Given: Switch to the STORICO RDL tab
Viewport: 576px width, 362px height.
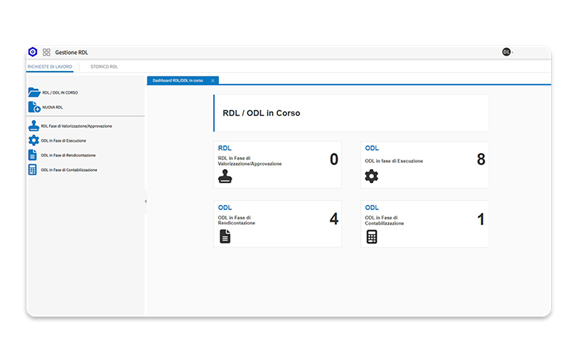Looking at the screenshot, I should (x=104, y=67).
